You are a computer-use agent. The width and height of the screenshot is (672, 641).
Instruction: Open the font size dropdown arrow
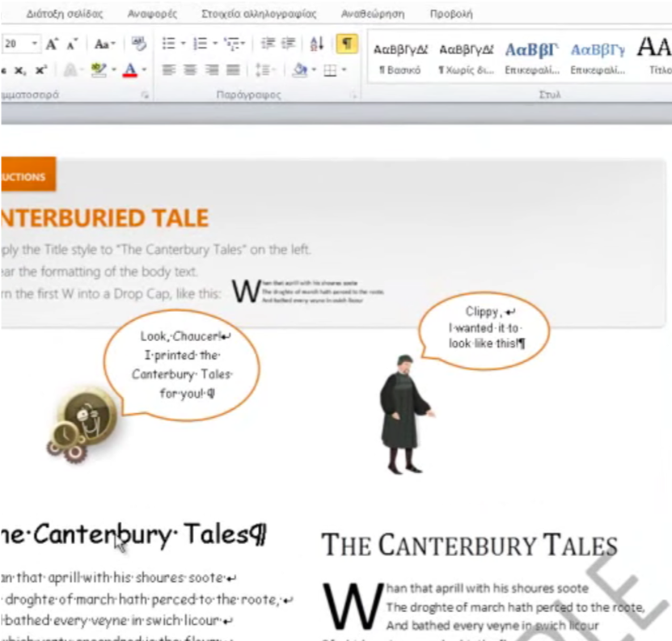tap(35, 44)
